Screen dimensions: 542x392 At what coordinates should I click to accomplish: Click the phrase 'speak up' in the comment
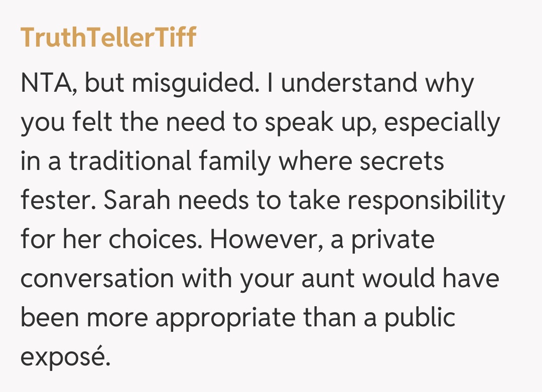point(320,123)
